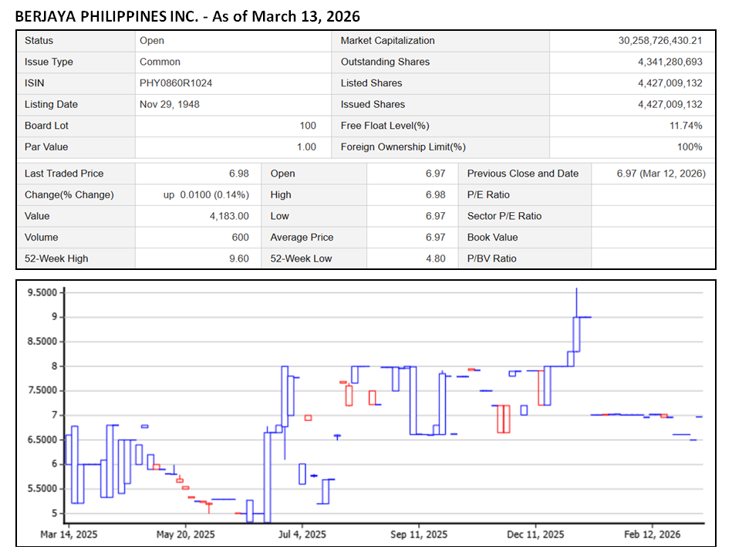Click the Change up 0.0100 (0.14%) cell
The width and height of the screenshot is (732, 560).
pyautogui.click(x=205, y=195)
